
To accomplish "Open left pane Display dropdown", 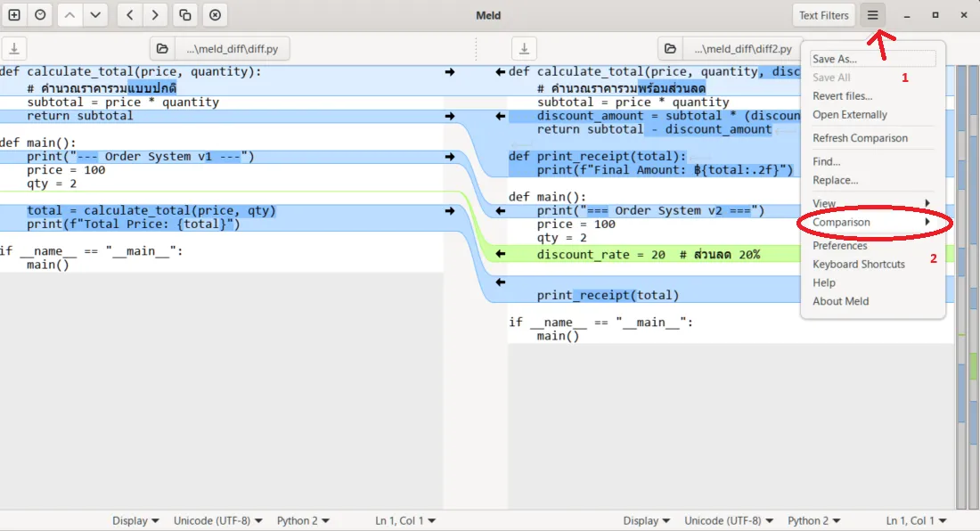I will point(135,521).
